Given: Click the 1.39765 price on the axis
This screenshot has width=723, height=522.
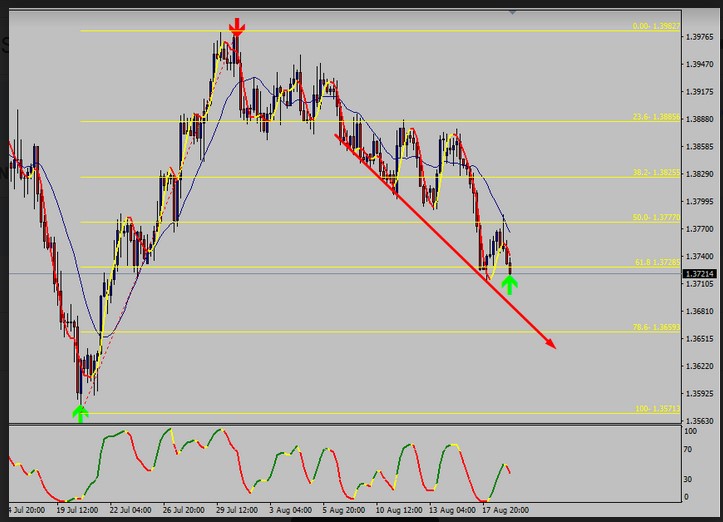Looking at the screenshot, I should 699,38.
